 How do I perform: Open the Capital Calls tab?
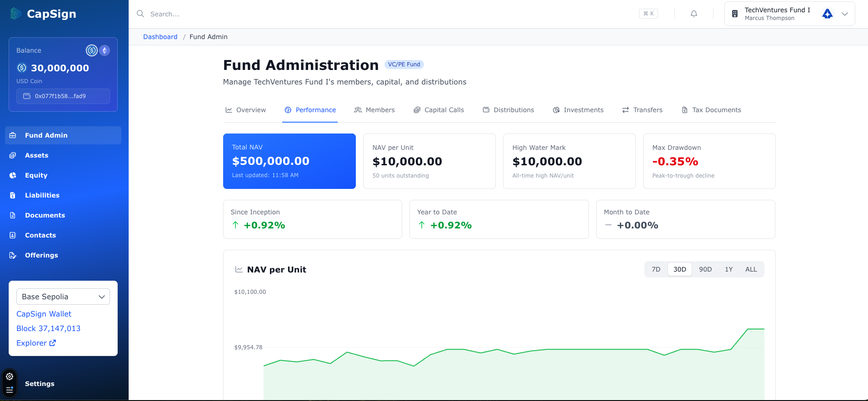[x=439, y=110]
